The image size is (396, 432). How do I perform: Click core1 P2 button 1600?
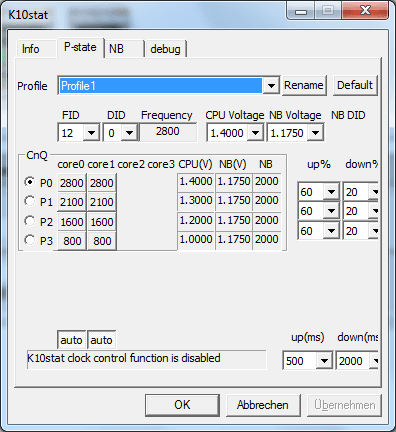(102, 222)
